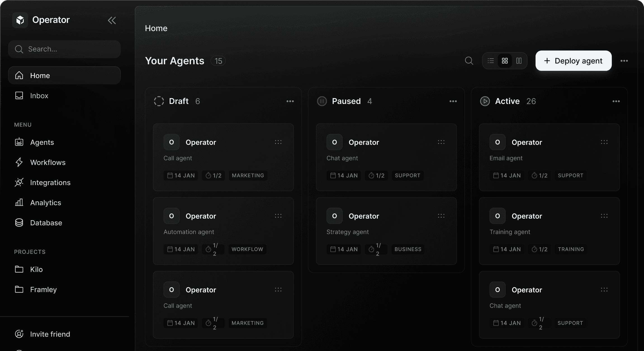The image size is (644, 351).
Task: Click the Operator logo cube
Action: (x=20, y=20)
